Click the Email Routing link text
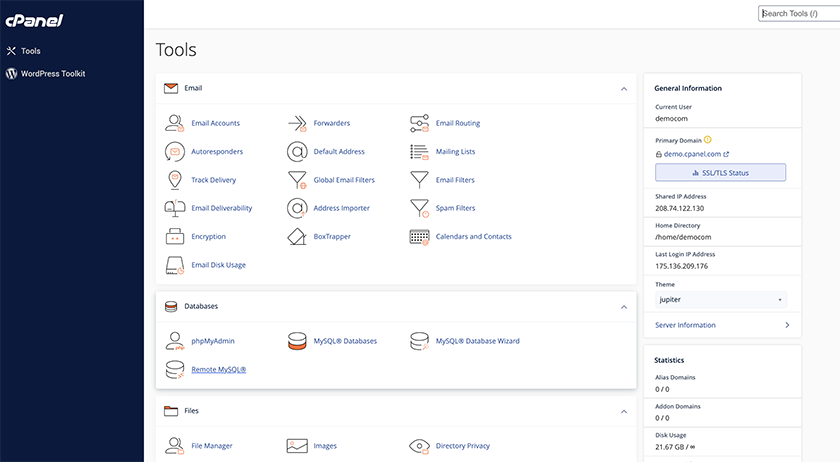This screenshot has height=462, width=840. click(458, 123)
